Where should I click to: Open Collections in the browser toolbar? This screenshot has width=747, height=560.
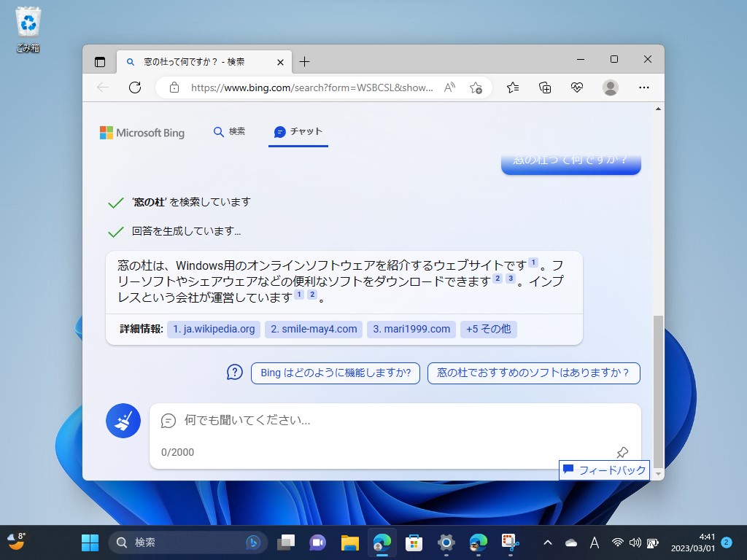(544, 87)
